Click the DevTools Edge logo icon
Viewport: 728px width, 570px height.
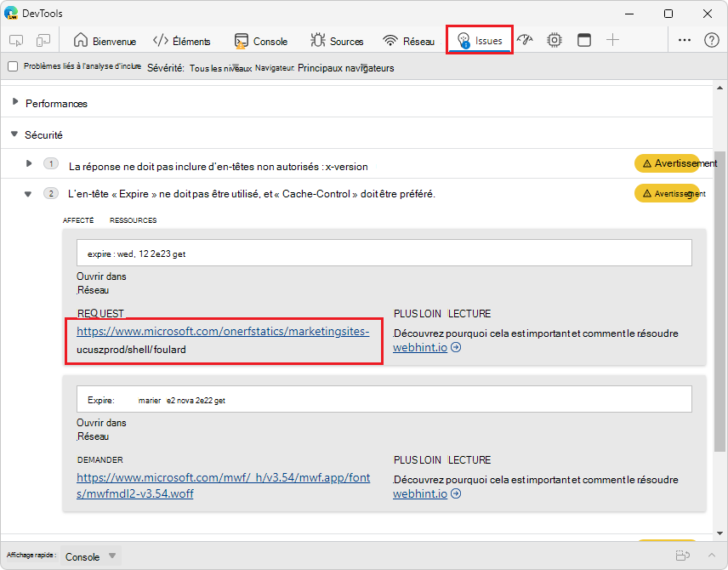coord(11,13)
